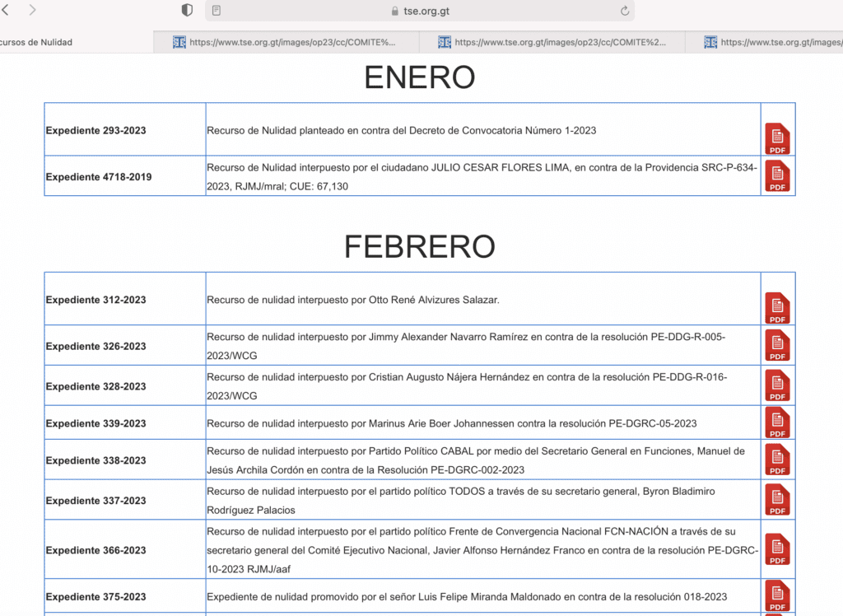Viewport: 843px width, 616px height.
Task: Click the privacy shield icon
Action: 187,11
